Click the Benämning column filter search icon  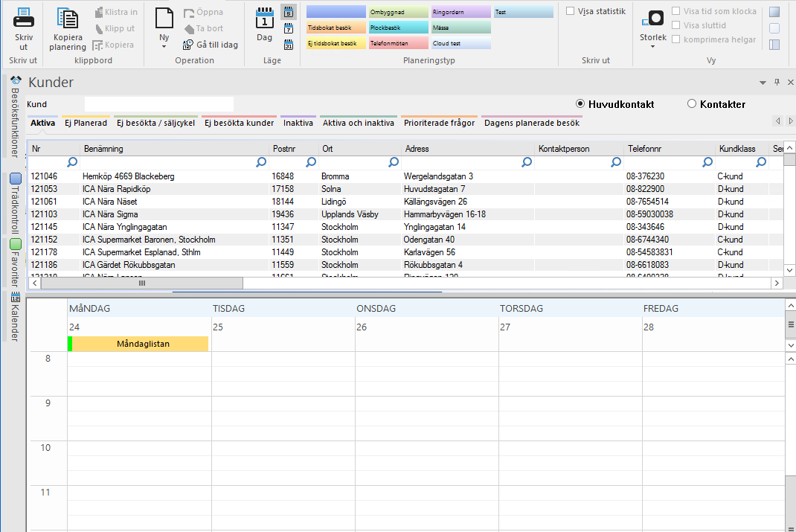tap(261, 162)
